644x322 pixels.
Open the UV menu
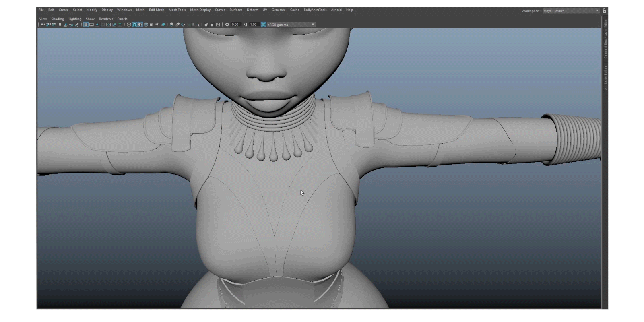pyautogui.click(x=265, y=10)
